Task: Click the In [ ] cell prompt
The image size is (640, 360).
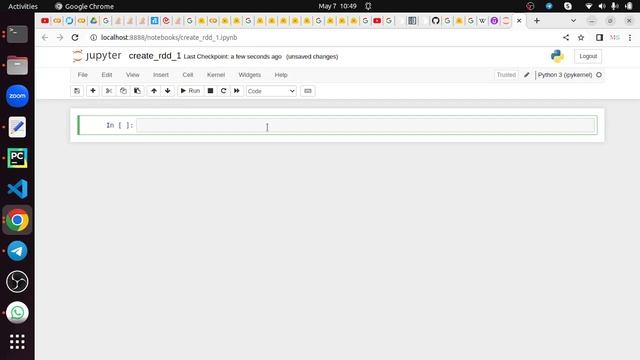Action: click(120, 125)
